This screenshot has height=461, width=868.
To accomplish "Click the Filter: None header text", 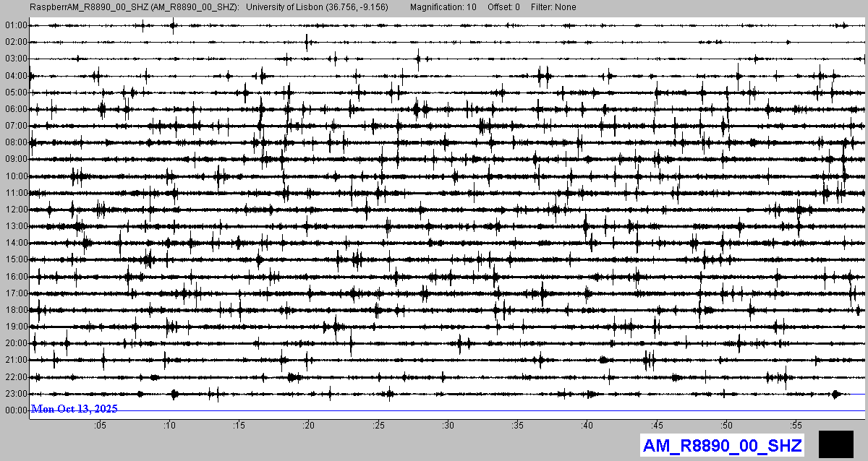I will click(553, 7).
